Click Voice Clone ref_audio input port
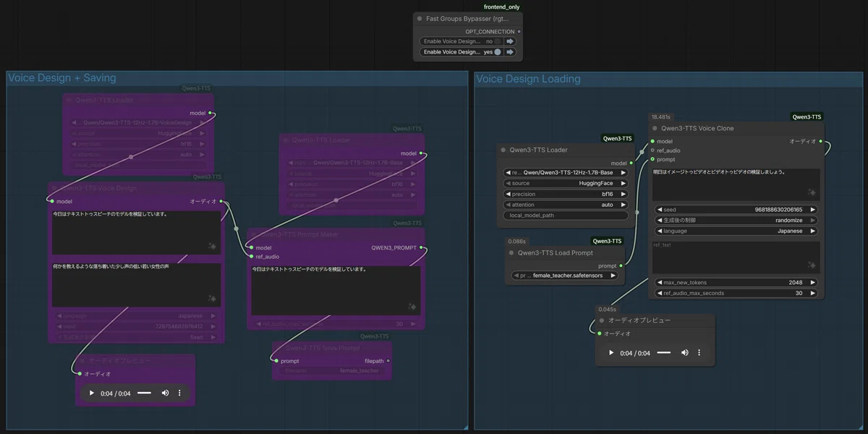Screen dimensions: 868x434 click(652, 150)
